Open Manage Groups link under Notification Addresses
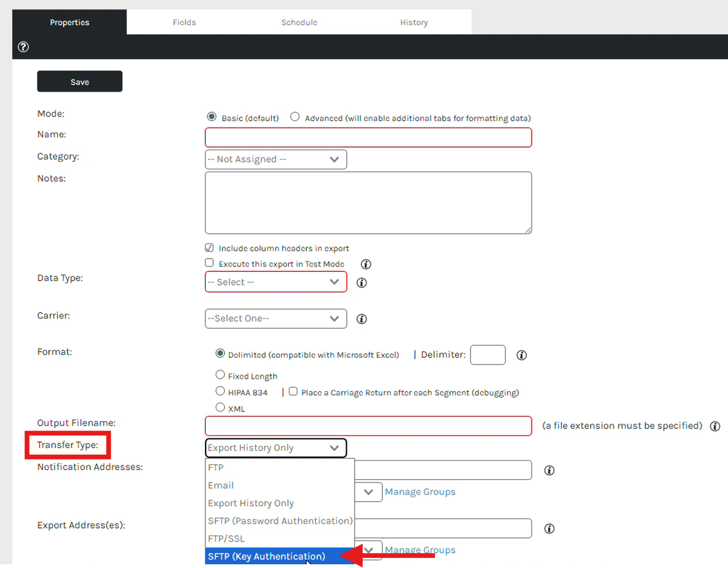This screenshot has width=728, height=568. [x=420, y=492]
